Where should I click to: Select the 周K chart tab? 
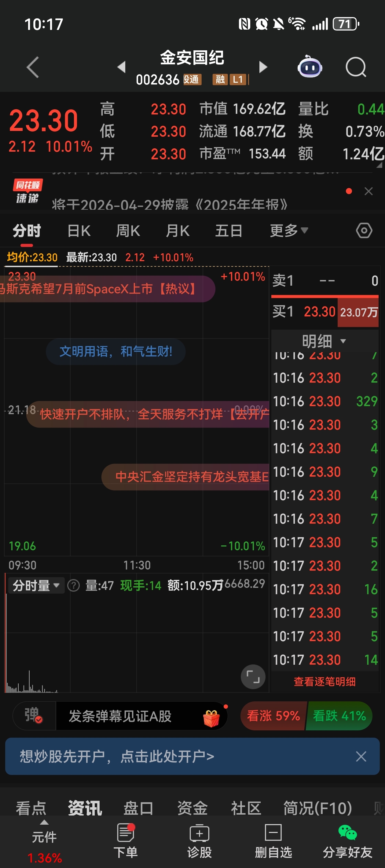point(128,231)
